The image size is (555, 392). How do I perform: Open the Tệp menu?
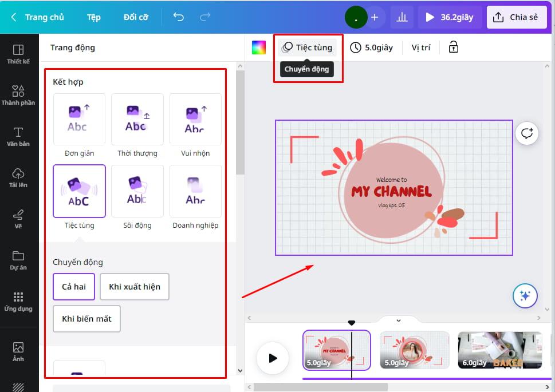93,17
